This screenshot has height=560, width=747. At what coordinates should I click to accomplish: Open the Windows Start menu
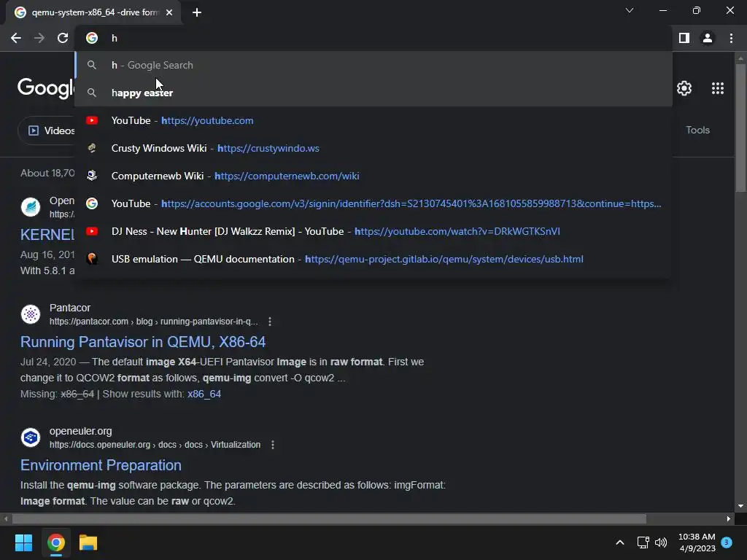pyautogui.click(x=23, y=542)
